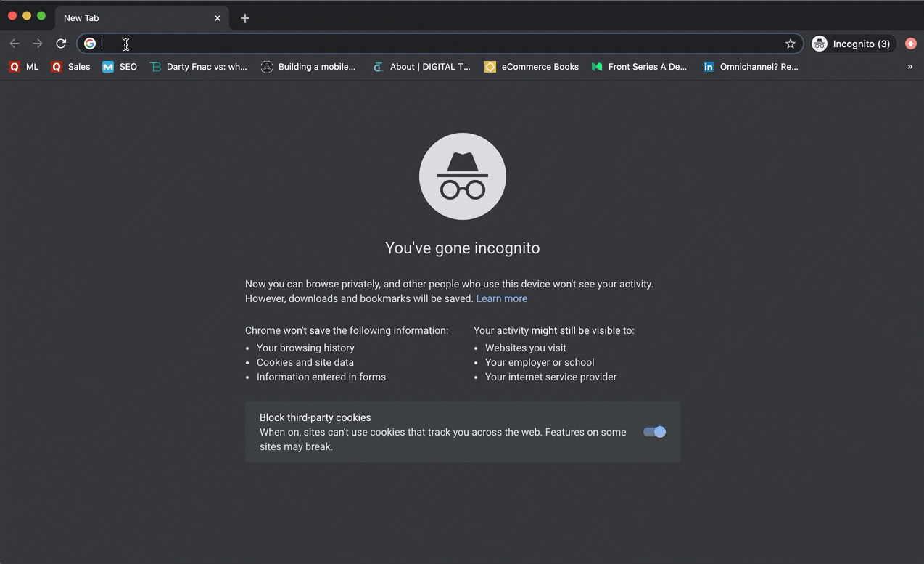924x564 pixels.
Task: Open the 'Front Series A De...' bookmark
Action: tap(640, 66)
